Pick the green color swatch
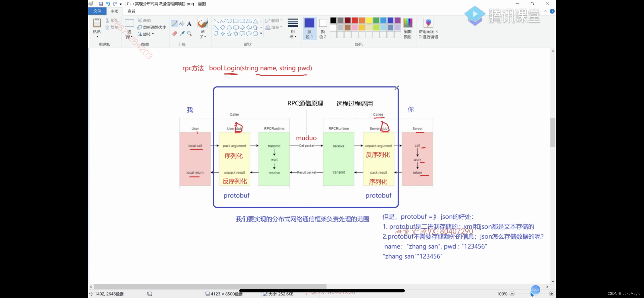 (376, 20)
